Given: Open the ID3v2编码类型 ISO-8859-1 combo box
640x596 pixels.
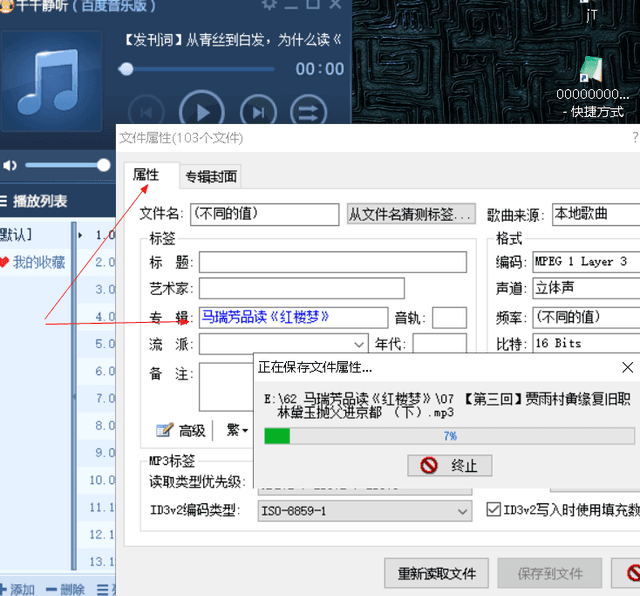Looking at the screenshot, I should (364, 511).
